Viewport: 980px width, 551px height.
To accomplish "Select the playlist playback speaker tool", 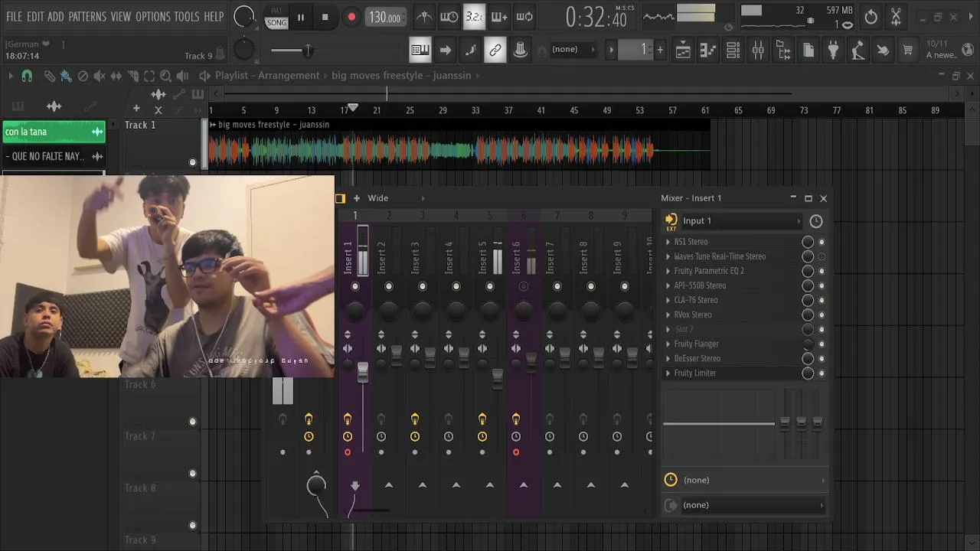I will pos(182,76).
